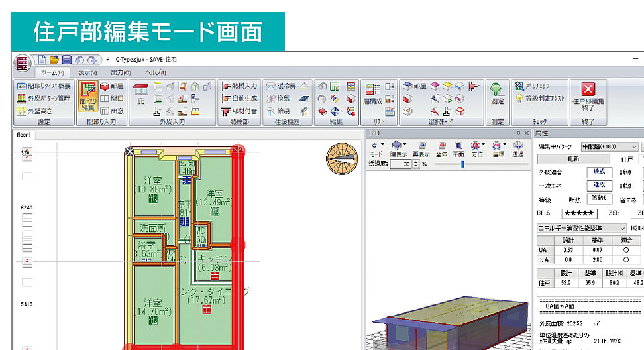Select the 部屋 room tool
This screenshot has height=350, width=644.
pyautogui.click(x=111, y=86)
